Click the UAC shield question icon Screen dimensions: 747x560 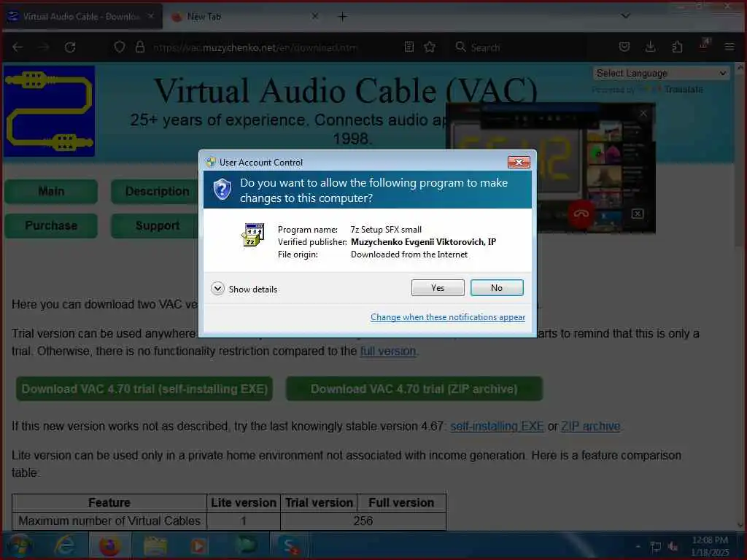tap(222, 190)
